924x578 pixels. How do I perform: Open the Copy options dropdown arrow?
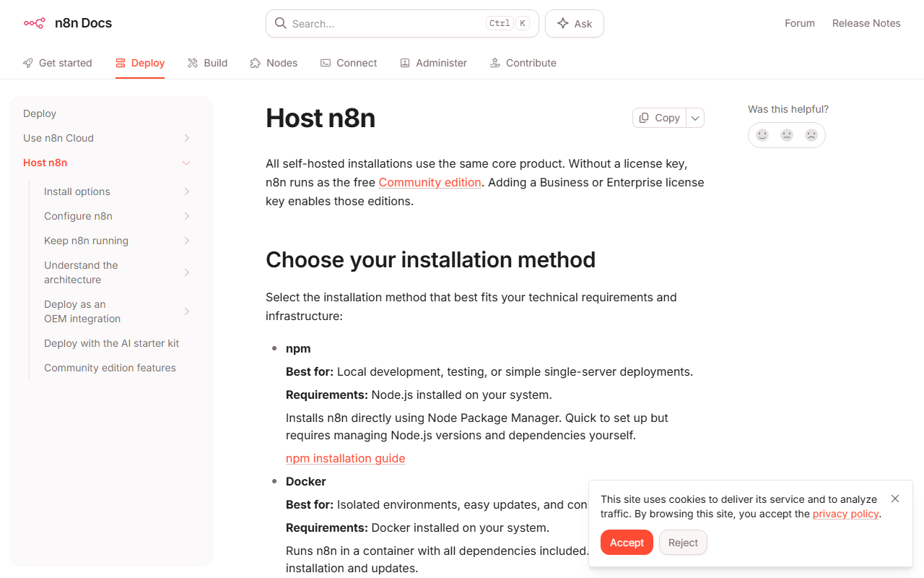click(x=695, y=118)
